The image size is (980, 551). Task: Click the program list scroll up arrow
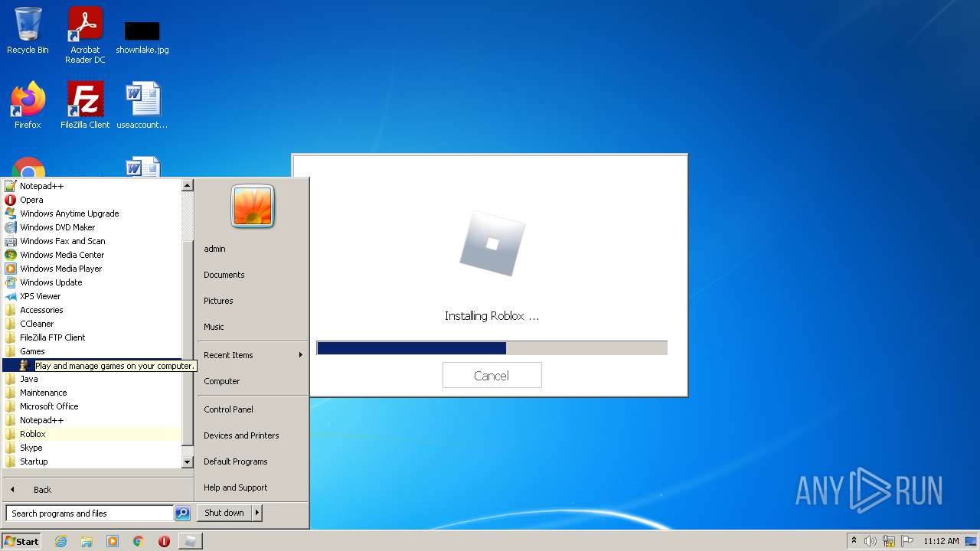coord(187,185)
